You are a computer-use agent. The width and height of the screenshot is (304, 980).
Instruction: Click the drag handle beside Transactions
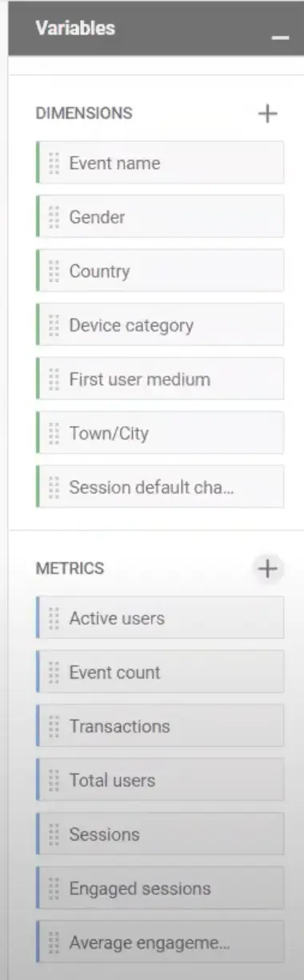click(x=54, y=726)
